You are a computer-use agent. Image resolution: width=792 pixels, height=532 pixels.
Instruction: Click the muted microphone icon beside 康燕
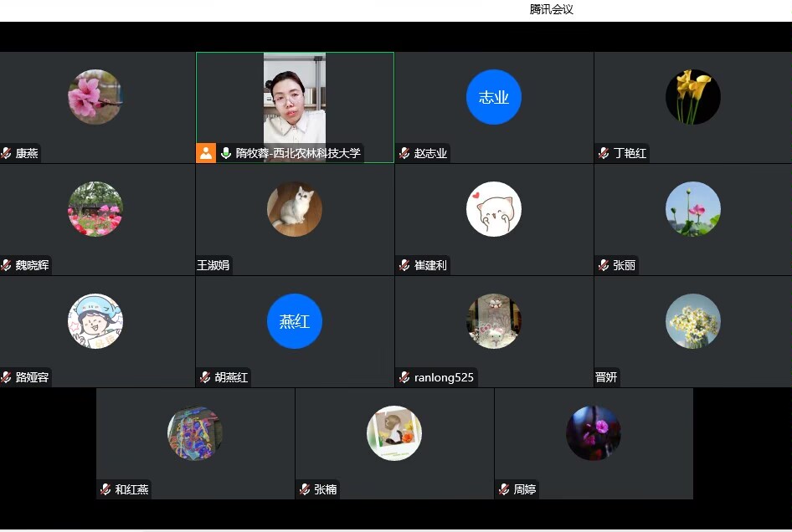coord(7,154)
